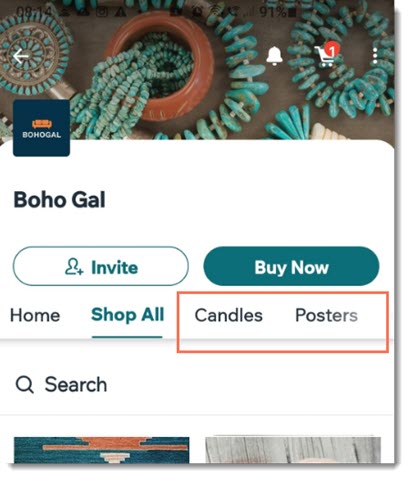Image resolution: width=408 pixels, height=477 pixels.
Task: Open the shopping cart with badge
Action: coord(327,55)
